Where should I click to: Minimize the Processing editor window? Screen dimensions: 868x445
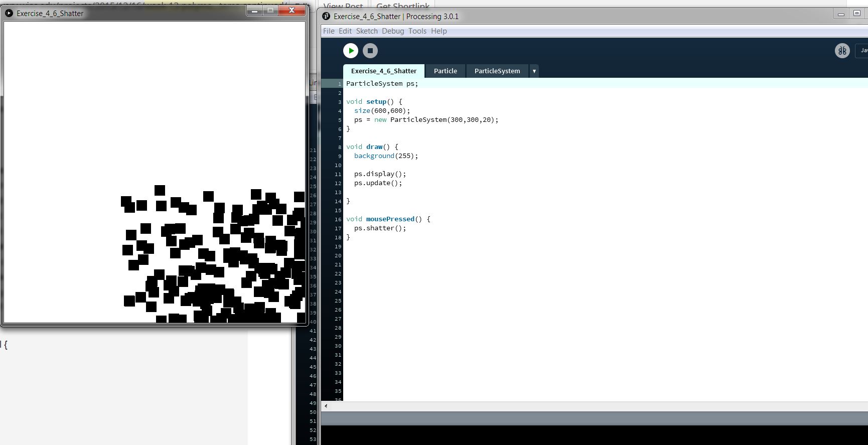(841, 15)
